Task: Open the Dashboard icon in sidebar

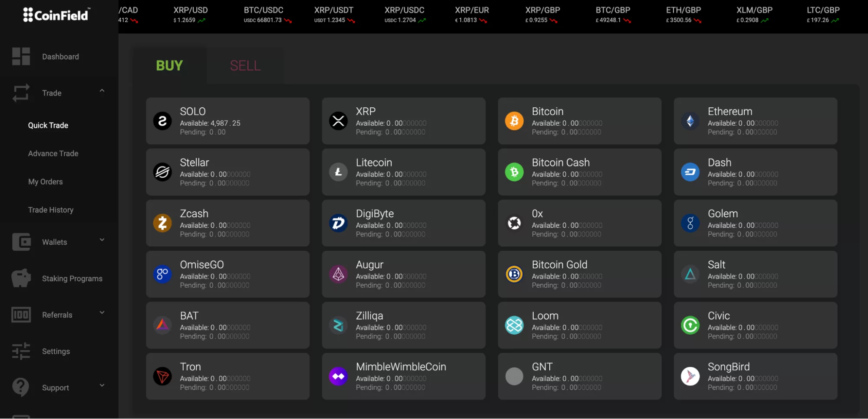Action: click(21, 57)
